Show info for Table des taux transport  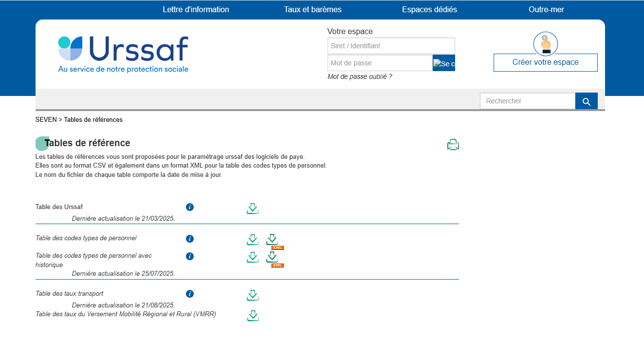tap(190, 294)
